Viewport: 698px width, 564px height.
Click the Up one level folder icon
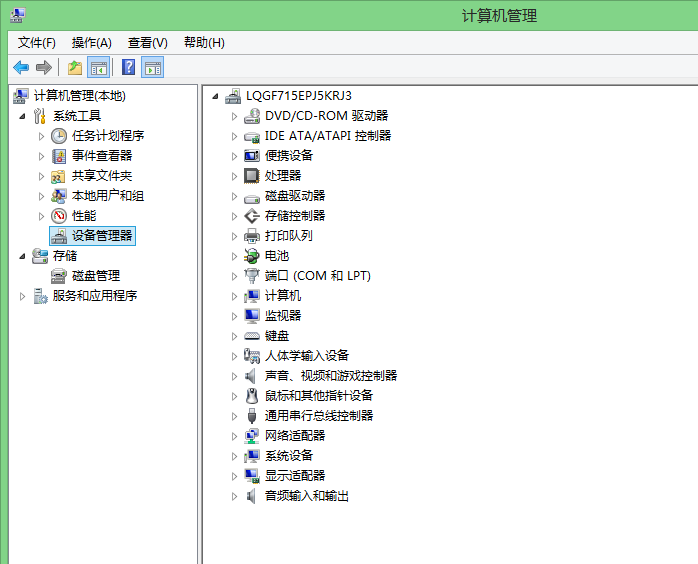(74, 67)
